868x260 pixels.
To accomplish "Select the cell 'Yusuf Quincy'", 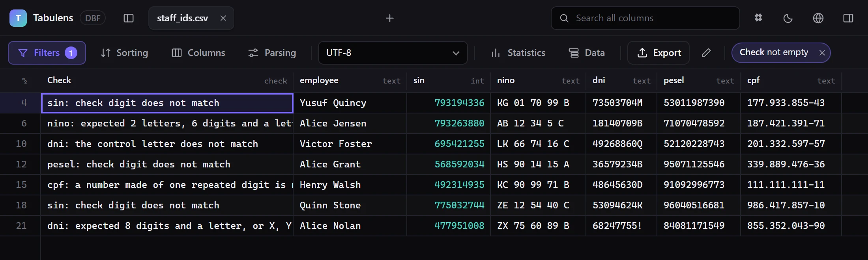I will 350,103.
